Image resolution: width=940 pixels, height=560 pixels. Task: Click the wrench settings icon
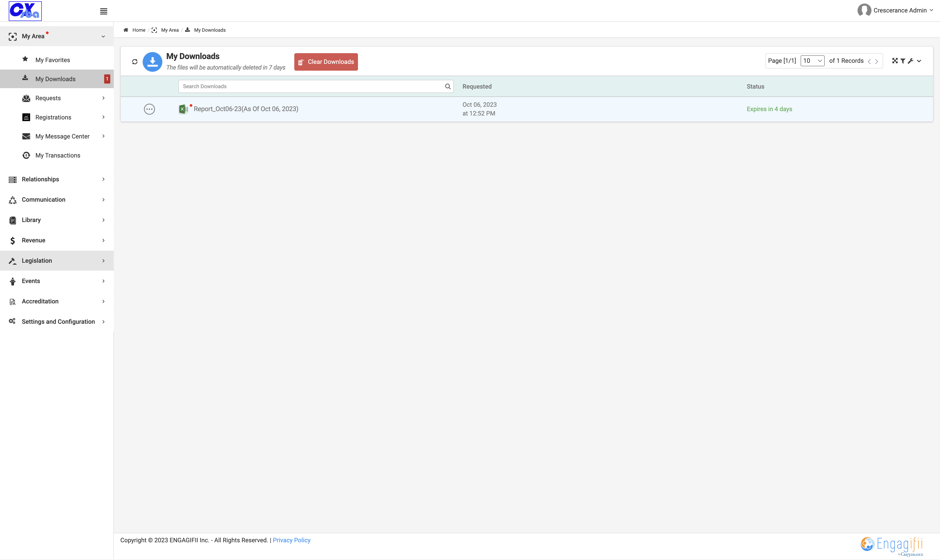pyautogui.click(x=910, y=61)
